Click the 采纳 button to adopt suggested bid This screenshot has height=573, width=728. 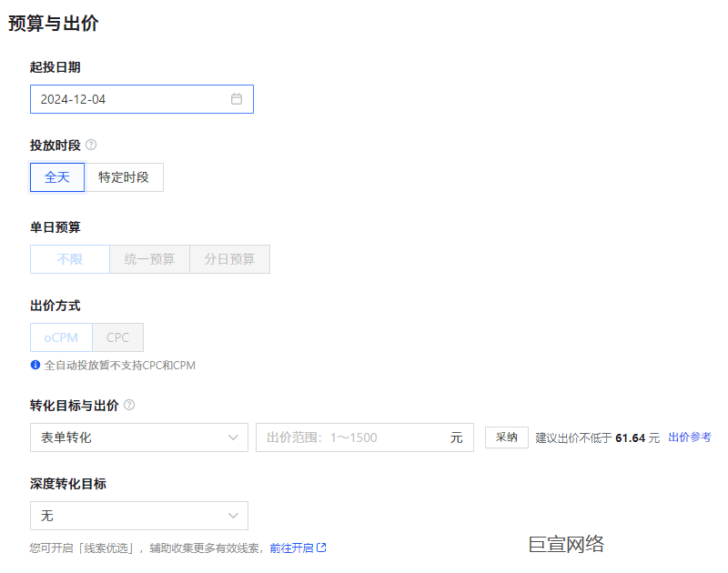click(506, 437)
